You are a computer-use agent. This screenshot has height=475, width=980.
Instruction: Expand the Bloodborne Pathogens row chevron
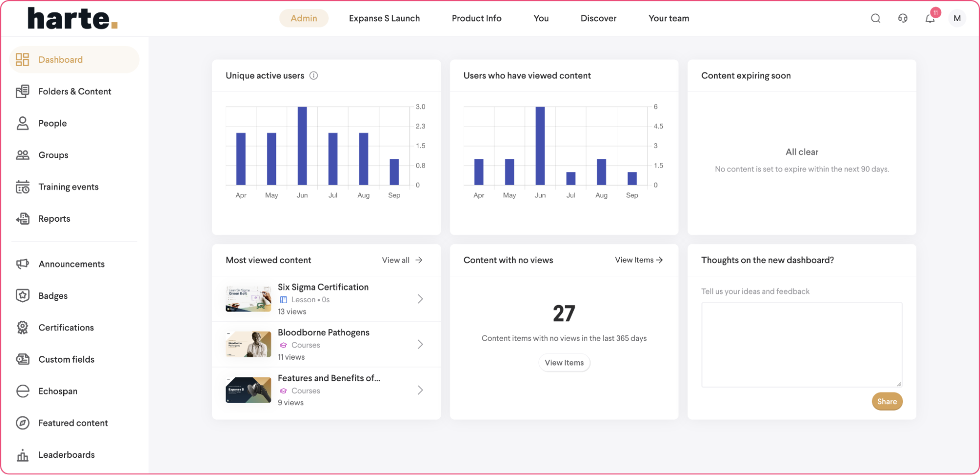[x=420, y=344]
